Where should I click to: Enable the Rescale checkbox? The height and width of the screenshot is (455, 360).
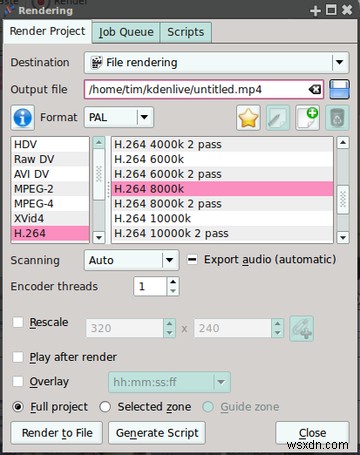(18, 322)
